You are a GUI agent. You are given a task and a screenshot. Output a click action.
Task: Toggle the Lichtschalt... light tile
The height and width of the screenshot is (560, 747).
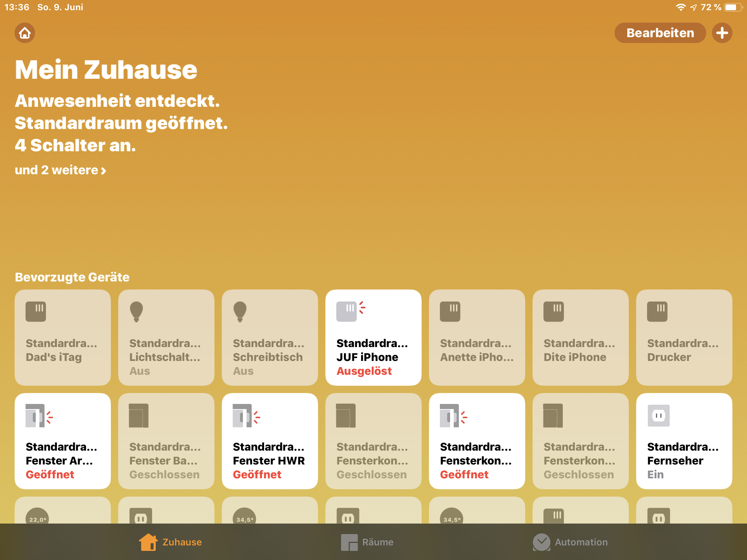(166, 338)
